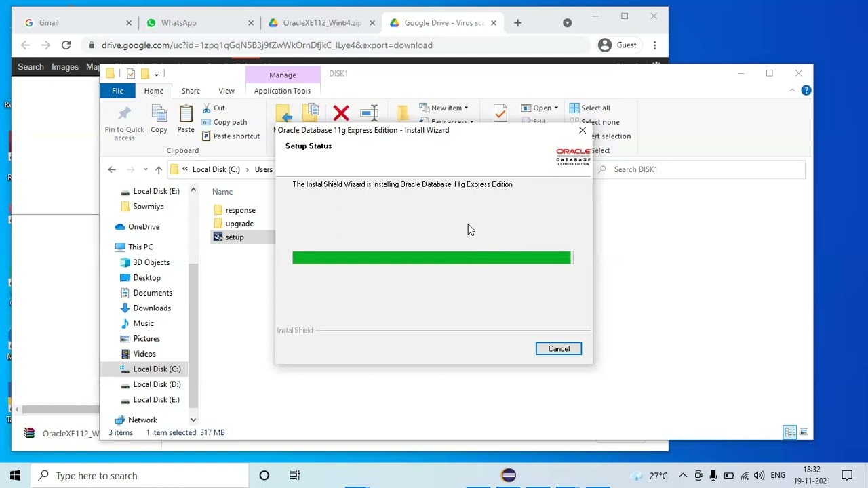Select Paste shortcut in ribbon
Viewport: 868px width, 488px height.
click(x=231, y=136)
